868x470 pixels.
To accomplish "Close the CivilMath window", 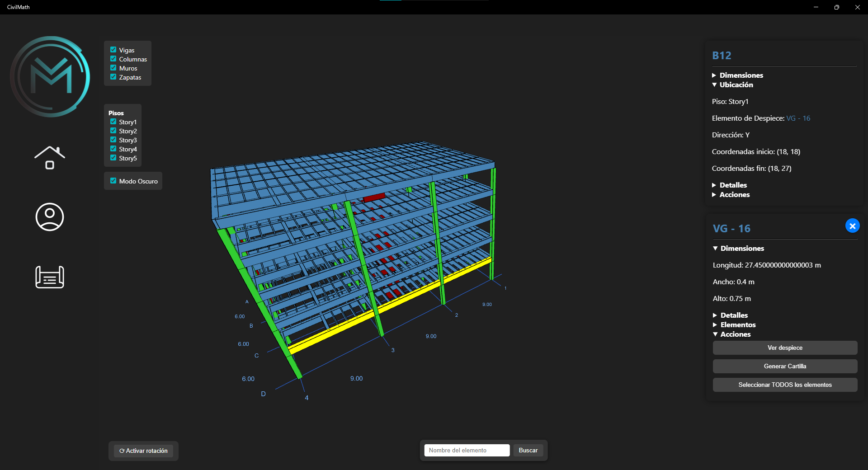I will coord(857,7).
